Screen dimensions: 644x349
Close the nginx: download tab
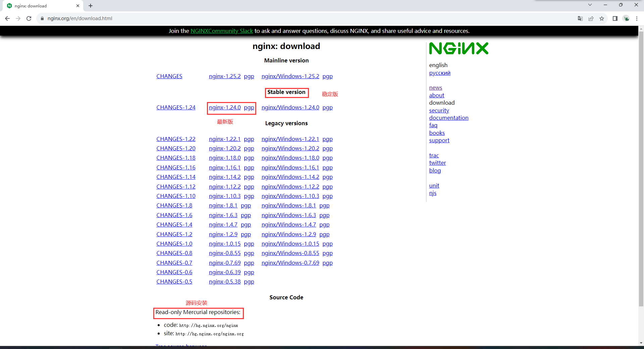pyautogui.click(x=78, y=6)
